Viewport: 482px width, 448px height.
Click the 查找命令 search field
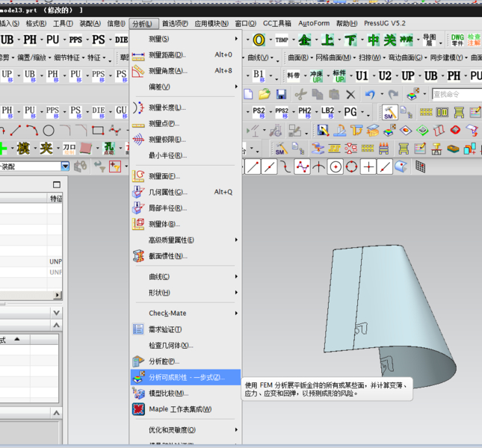[457, 94]
